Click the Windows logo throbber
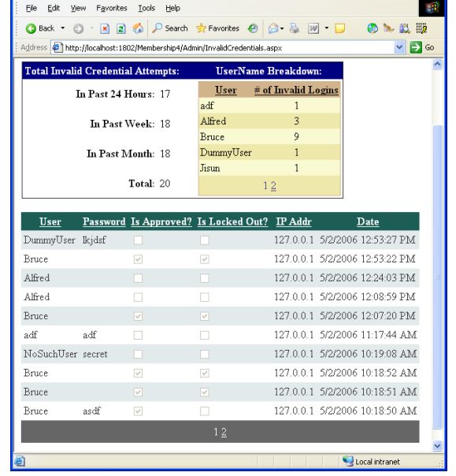Image resolution: width=456 pixels, height=476 pixels. pos(431,7)
